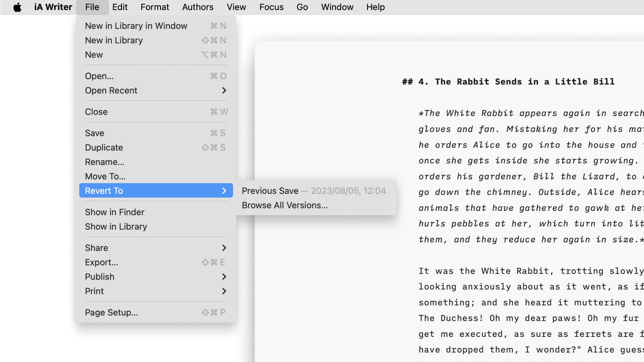The width and height of the screenshot is (644, 362).
Task: Expand the Publish submenu
Action: tap(156, 277)
